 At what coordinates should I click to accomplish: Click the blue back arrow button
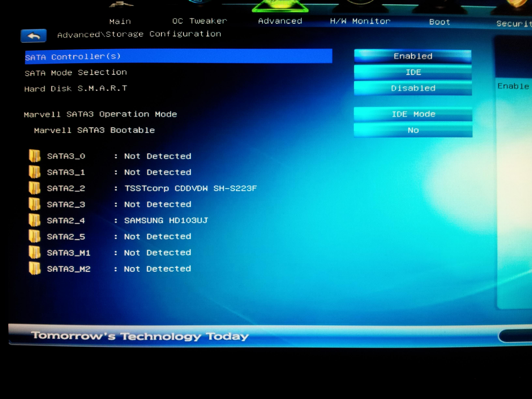pyautogui.click(x=33, y=36)
